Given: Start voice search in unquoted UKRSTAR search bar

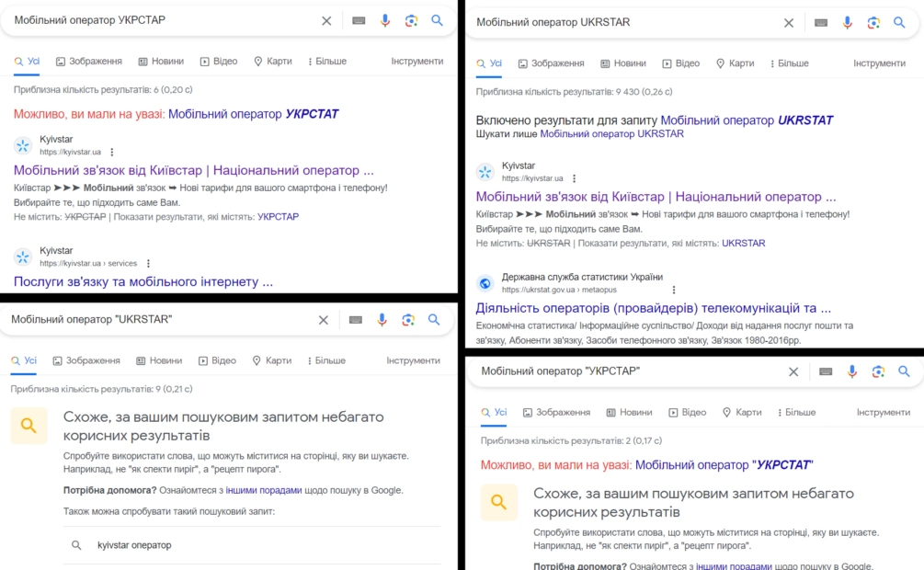Looking at the screenshot, I should click(847, 23).
